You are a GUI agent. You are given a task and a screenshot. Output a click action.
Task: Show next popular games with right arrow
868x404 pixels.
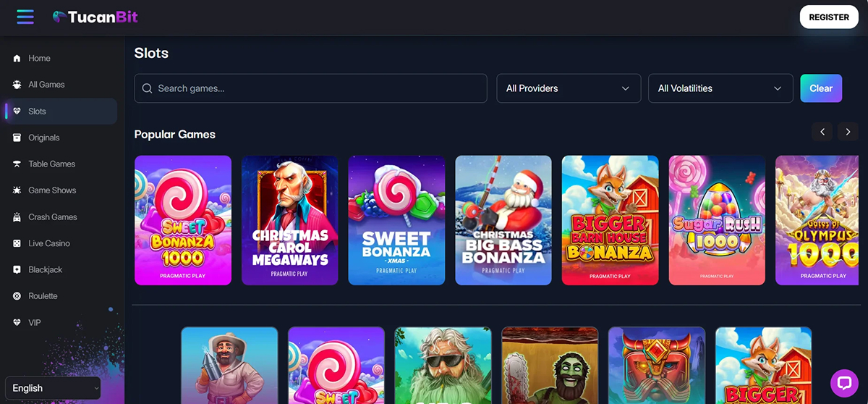848,132
